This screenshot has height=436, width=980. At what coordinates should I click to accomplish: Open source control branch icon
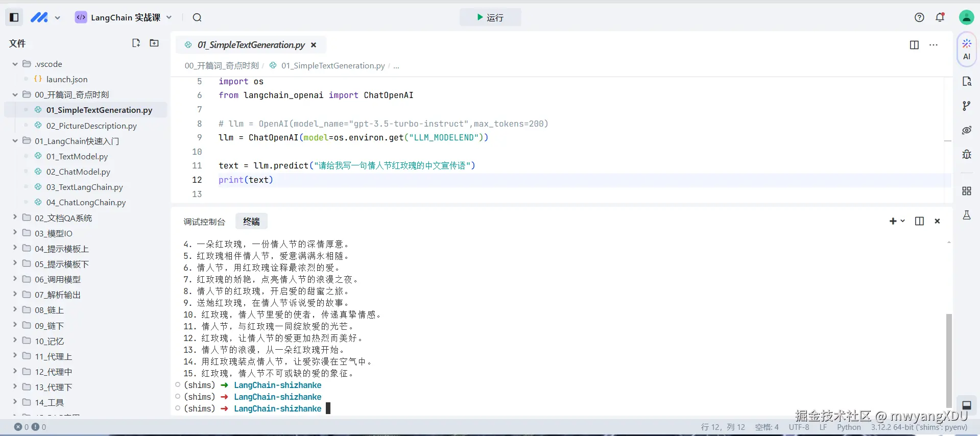pyautogui.click(x=967, y=106)
